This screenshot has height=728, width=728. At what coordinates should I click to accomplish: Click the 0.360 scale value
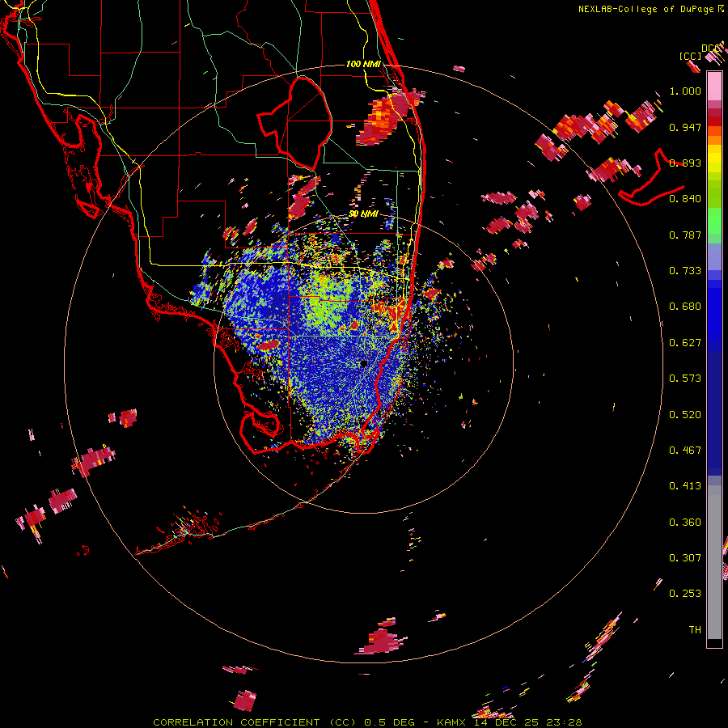click(685, 523)
